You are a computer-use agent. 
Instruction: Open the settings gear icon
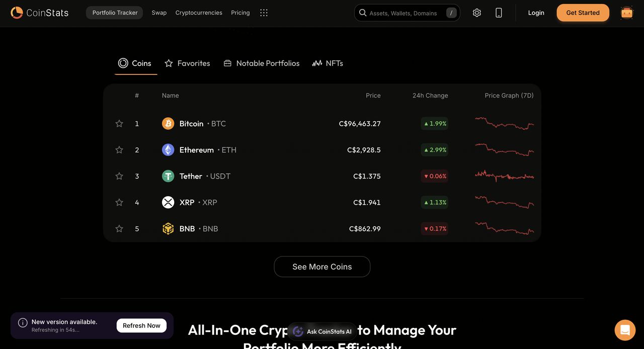(x=477, y=13)
